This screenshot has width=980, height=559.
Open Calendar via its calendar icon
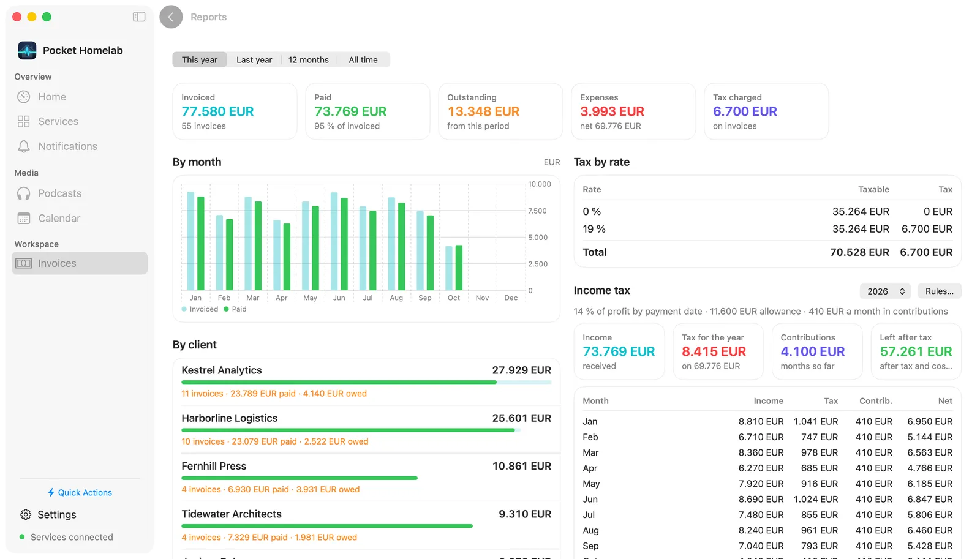coord(24,219)
